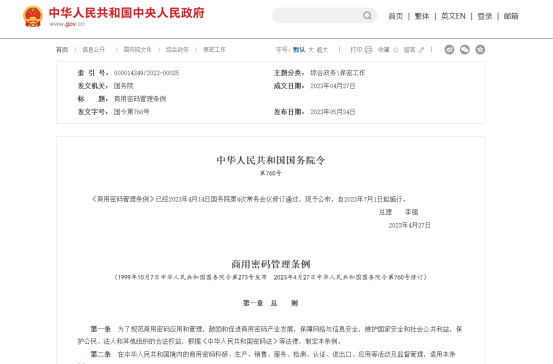The image size is (553, 364).
Task: Click the 中华人民共和国中央人民政府 site title
Action: [127, 13]
